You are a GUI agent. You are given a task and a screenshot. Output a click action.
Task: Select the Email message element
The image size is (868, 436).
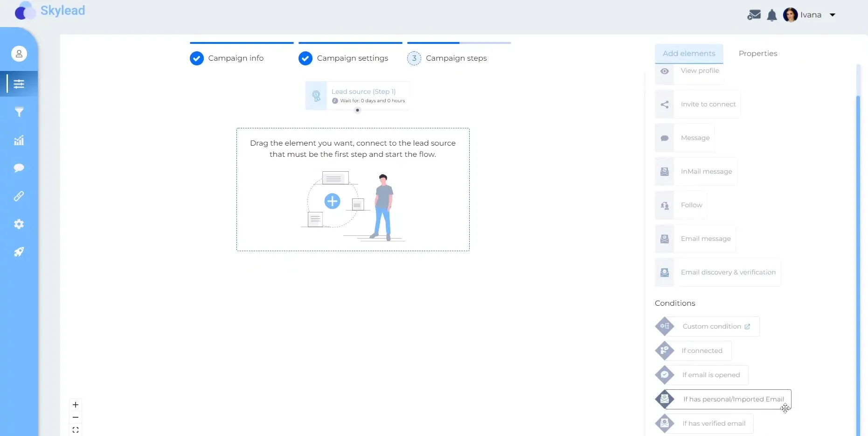[695, 239]
